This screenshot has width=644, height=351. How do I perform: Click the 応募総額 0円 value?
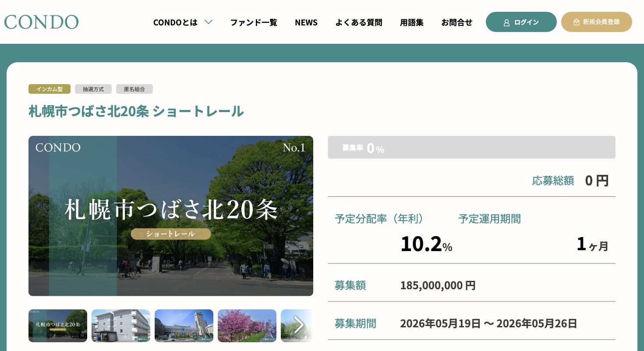point(597,181)
